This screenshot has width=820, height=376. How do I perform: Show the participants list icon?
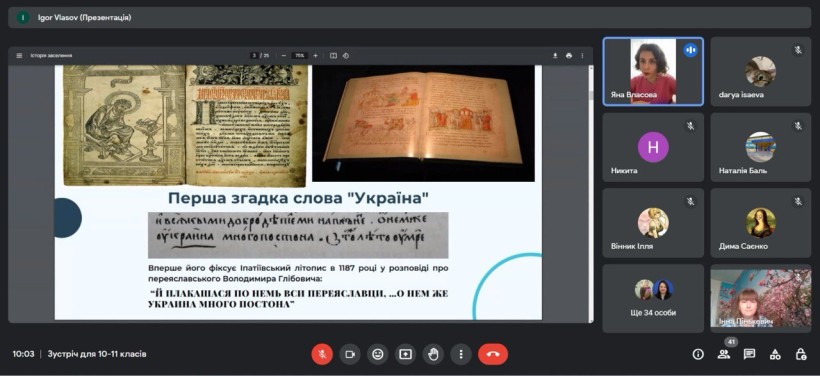tap(724, 354)
